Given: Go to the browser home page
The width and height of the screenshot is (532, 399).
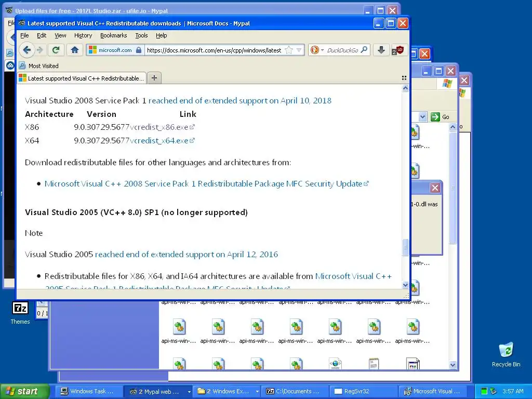Looking at the screenshot, I should 75,50.
